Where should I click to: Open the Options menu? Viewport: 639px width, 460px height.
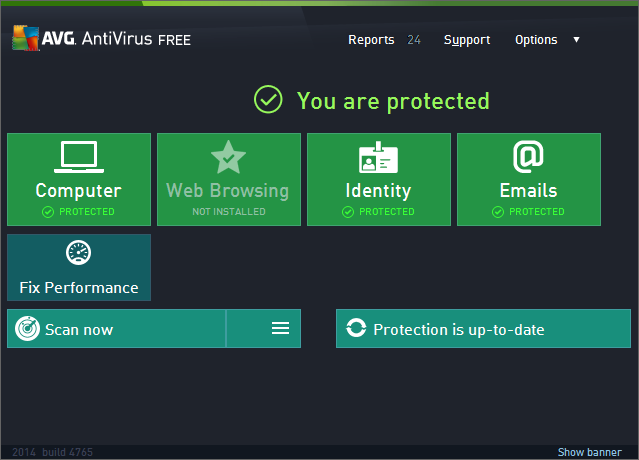[536, 40]
